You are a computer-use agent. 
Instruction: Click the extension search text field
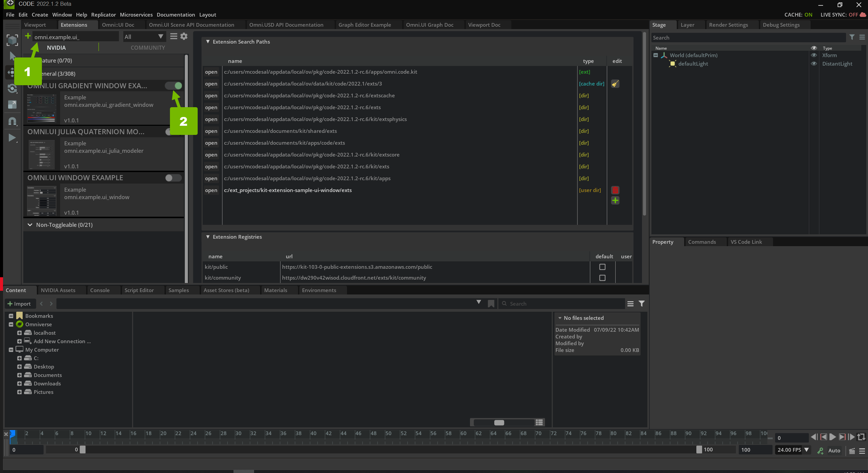click(x=75, y=37)
